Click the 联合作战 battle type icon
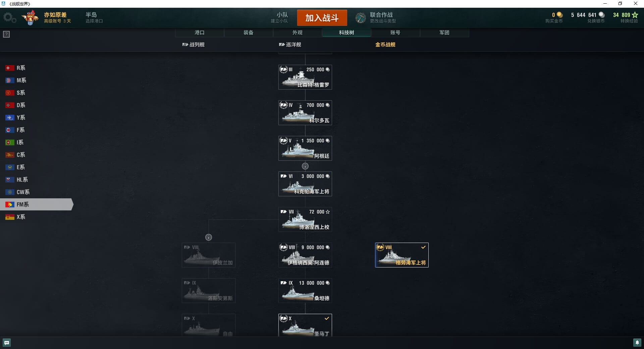This screenshot has width=644, height=349. pyautogui.click(x=361, y=18)
